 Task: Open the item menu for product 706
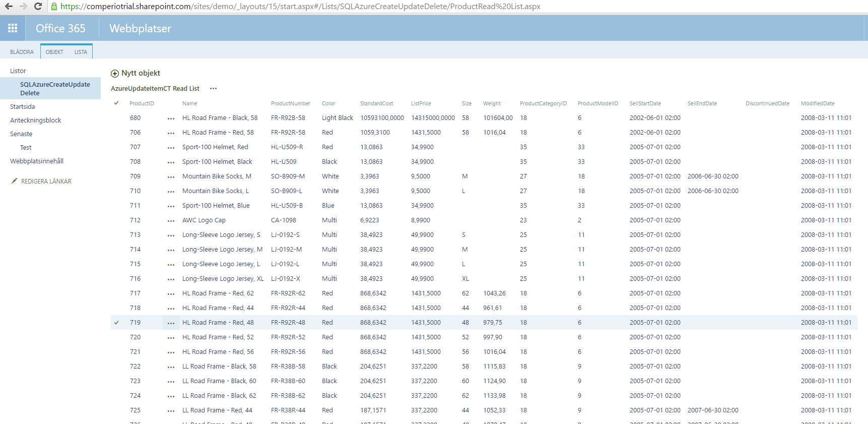171,133
